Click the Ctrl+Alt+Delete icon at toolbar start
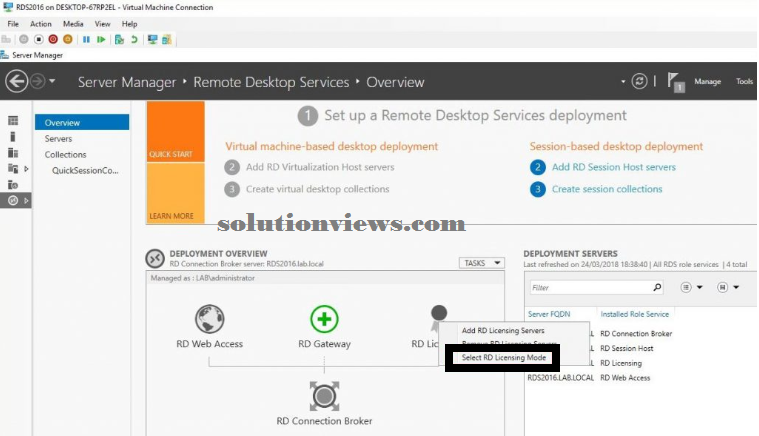 (6, 39)
